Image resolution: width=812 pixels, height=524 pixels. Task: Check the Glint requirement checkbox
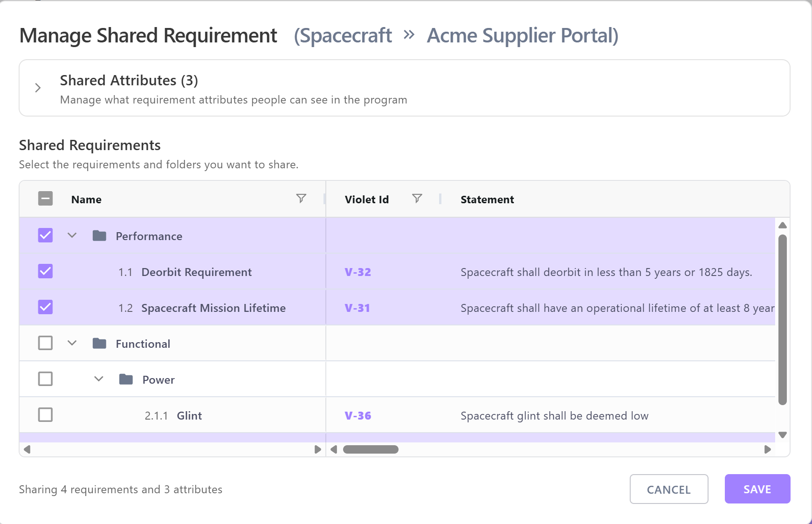tap(45, 415)
